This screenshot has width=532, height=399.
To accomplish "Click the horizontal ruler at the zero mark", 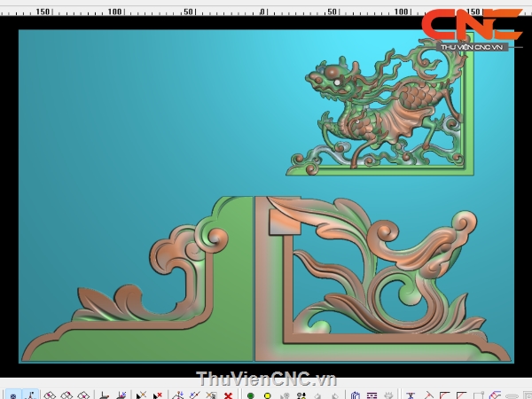I will pyautogui.click(x=263, y=12).
